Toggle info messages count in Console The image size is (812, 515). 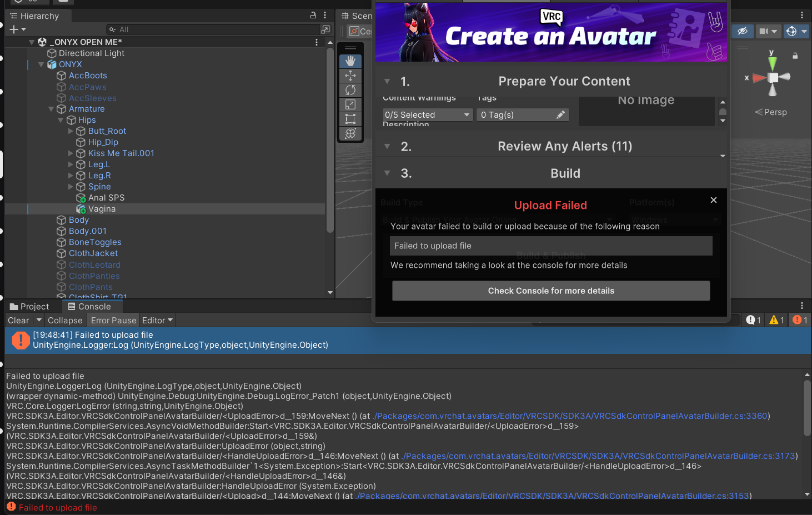coord(754,320)
